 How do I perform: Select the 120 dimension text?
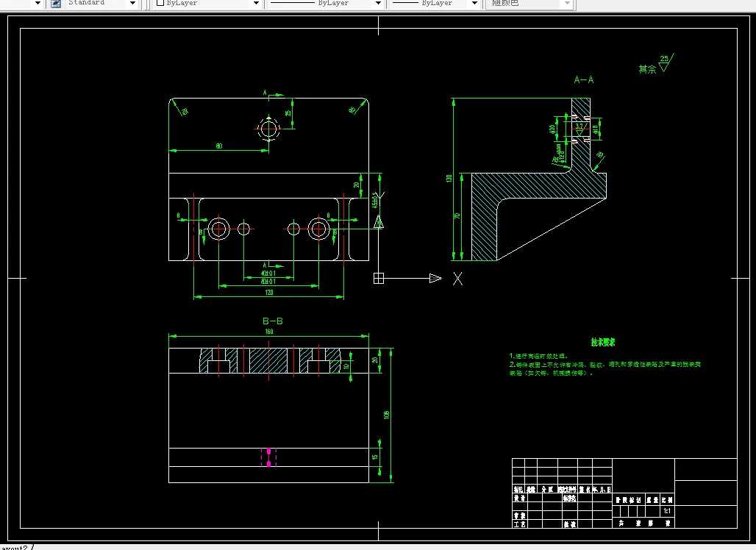coord(269,292)
